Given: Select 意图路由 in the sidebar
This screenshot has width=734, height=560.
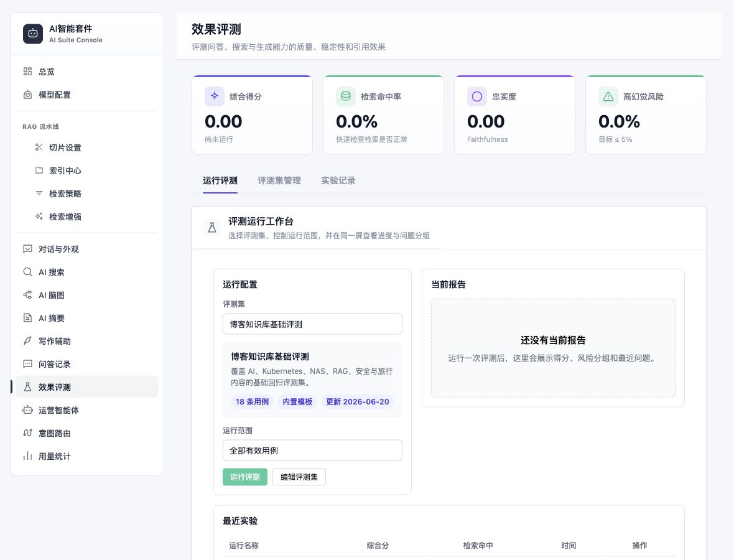Looking at the screenshot, I should [x=87, y=432].
